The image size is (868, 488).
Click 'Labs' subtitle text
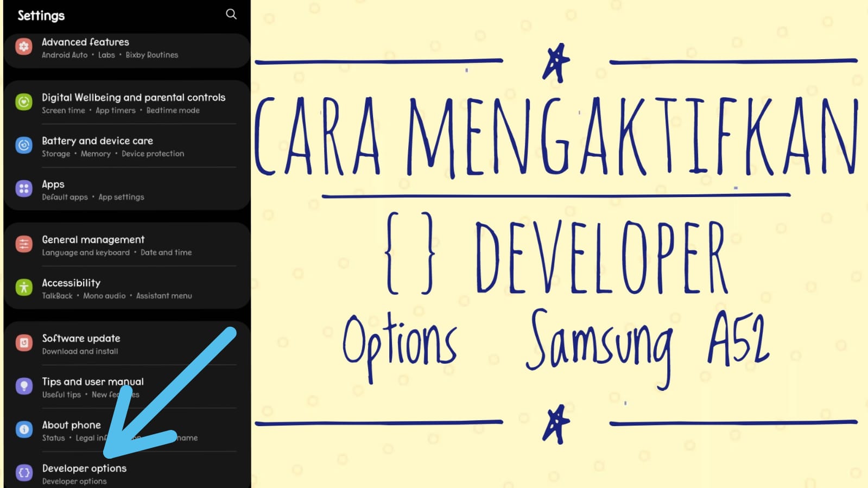point(106,55)
